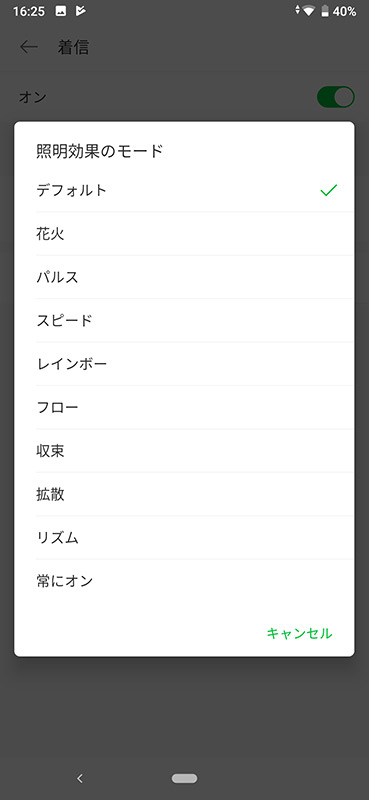369x800 pixels.
Task: Tap the image notification icon
Action: coord(61,11)
